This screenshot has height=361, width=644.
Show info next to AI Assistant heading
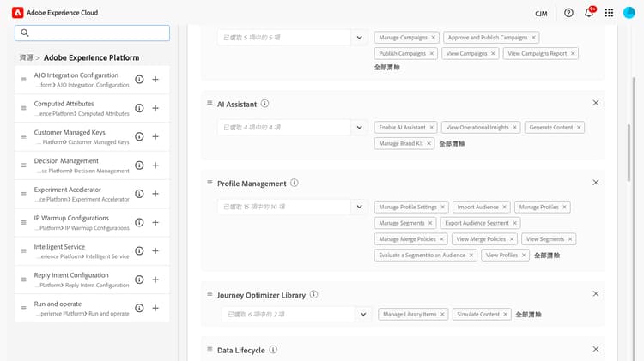point(265,104)
